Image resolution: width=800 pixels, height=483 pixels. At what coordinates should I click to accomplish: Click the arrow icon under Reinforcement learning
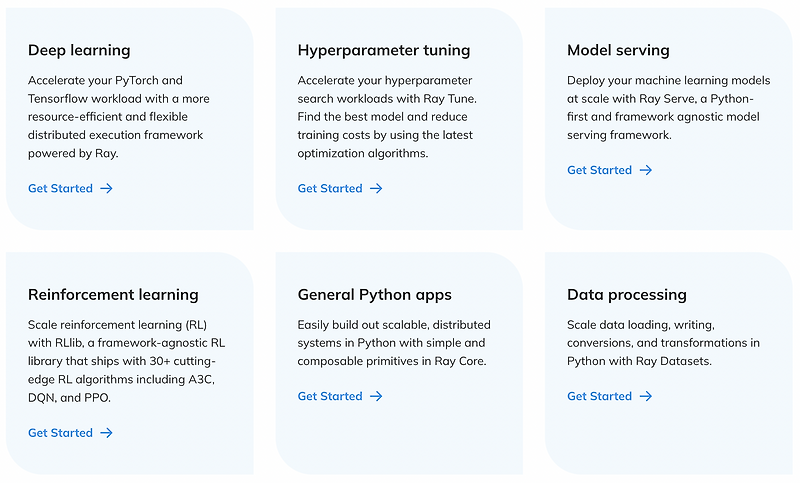(106, 433)
